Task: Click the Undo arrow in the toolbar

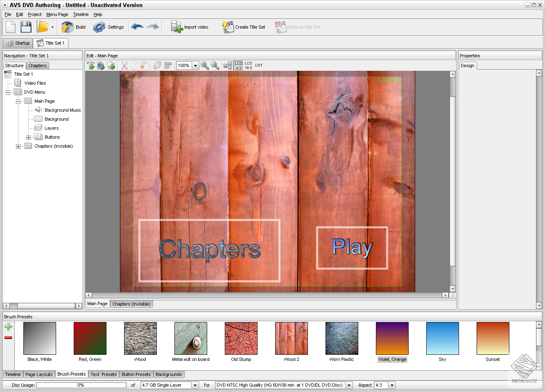Action: (x=137, y=27)
